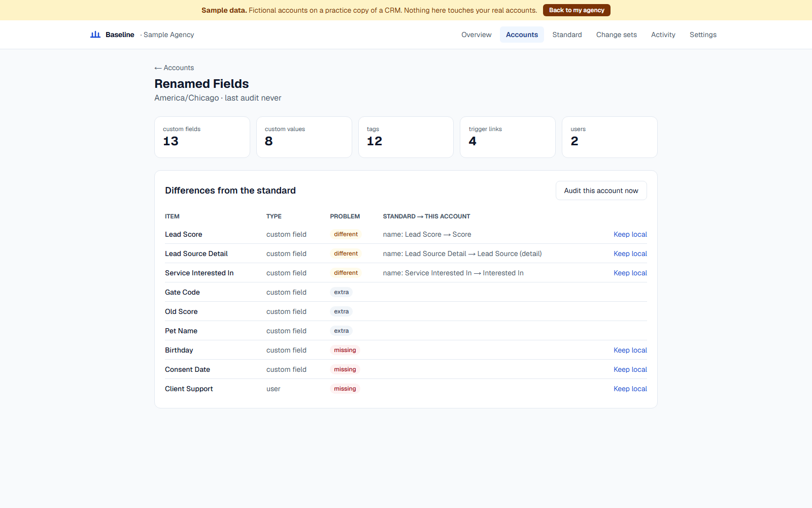Go to the Standard nav tab
This screenshot has height=508, width=812.
567,35
